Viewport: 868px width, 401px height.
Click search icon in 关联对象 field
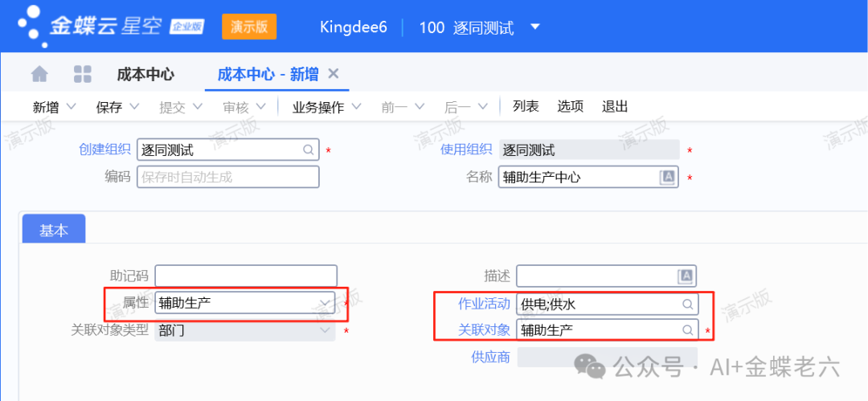pos(687,330)
